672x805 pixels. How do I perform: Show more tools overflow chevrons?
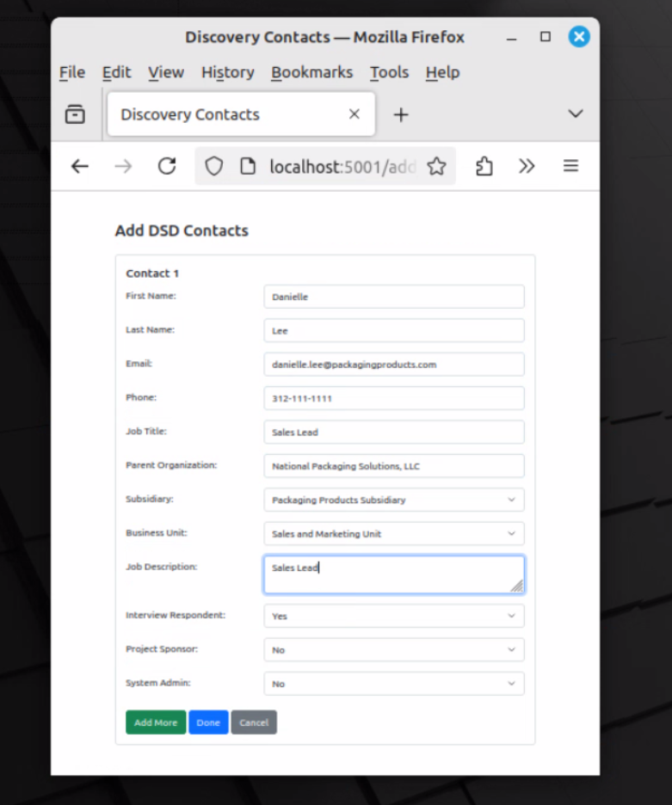[x=527, y=166]
